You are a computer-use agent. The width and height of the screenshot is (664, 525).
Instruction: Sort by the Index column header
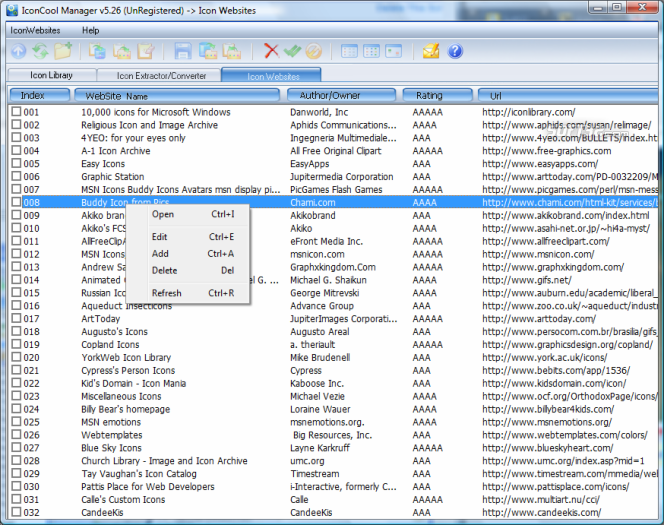[x=39, y=96]
